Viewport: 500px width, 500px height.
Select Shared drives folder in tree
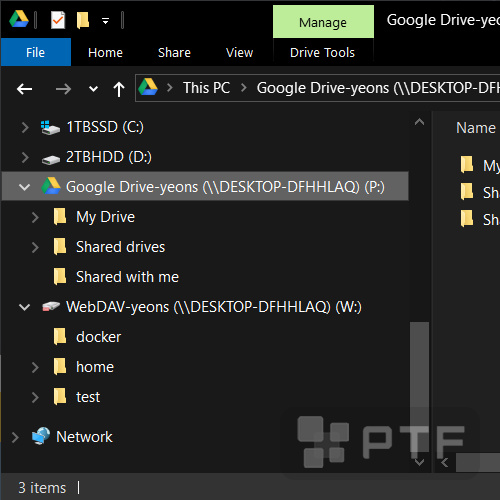pos(120,247)
